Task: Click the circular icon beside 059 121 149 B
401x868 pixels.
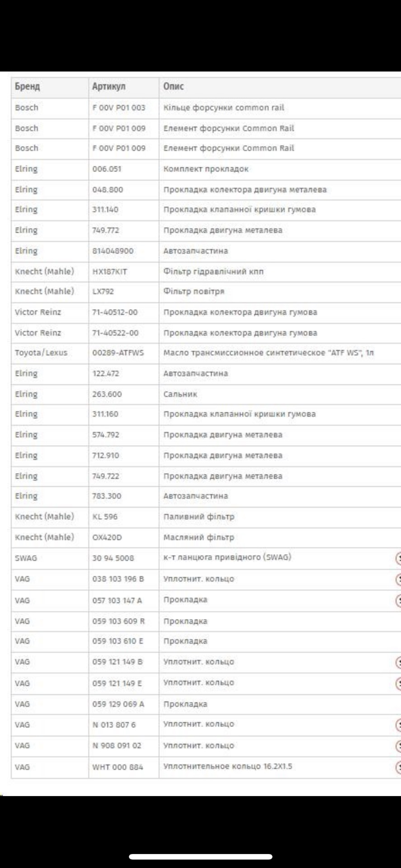Action: point(398,662)
